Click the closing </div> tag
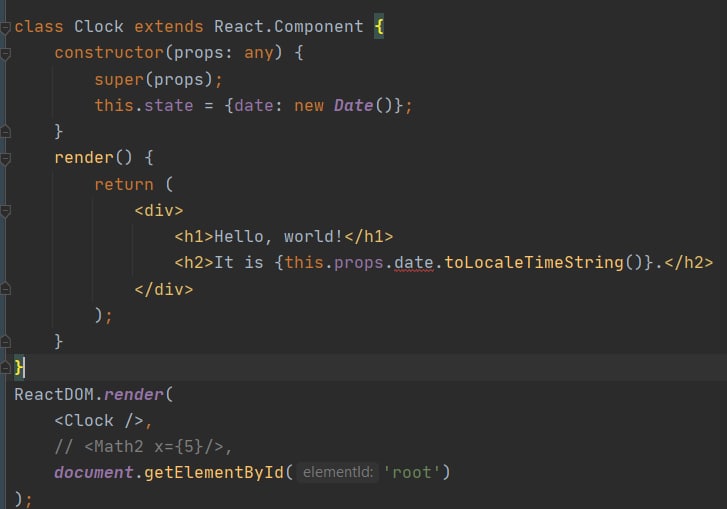Screen dimensions: 727x509 (x=164, y=289)
